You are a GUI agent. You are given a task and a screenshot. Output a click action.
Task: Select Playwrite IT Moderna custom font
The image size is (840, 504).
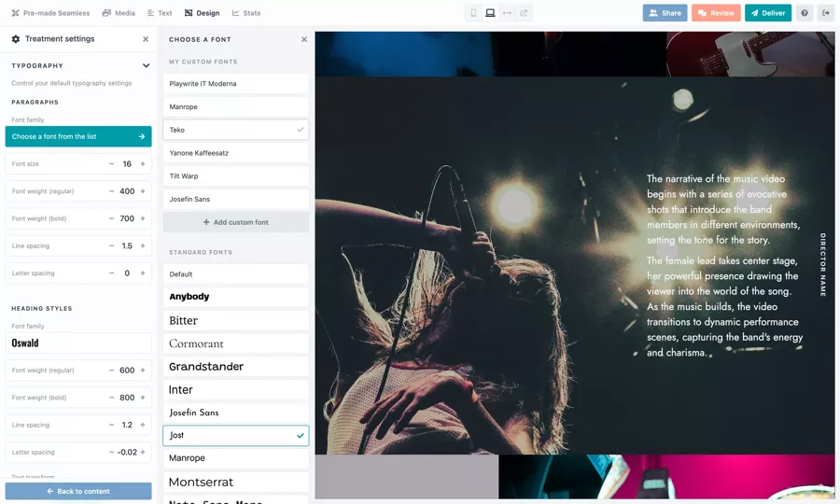pyautogui.click(x=236, y=84)
